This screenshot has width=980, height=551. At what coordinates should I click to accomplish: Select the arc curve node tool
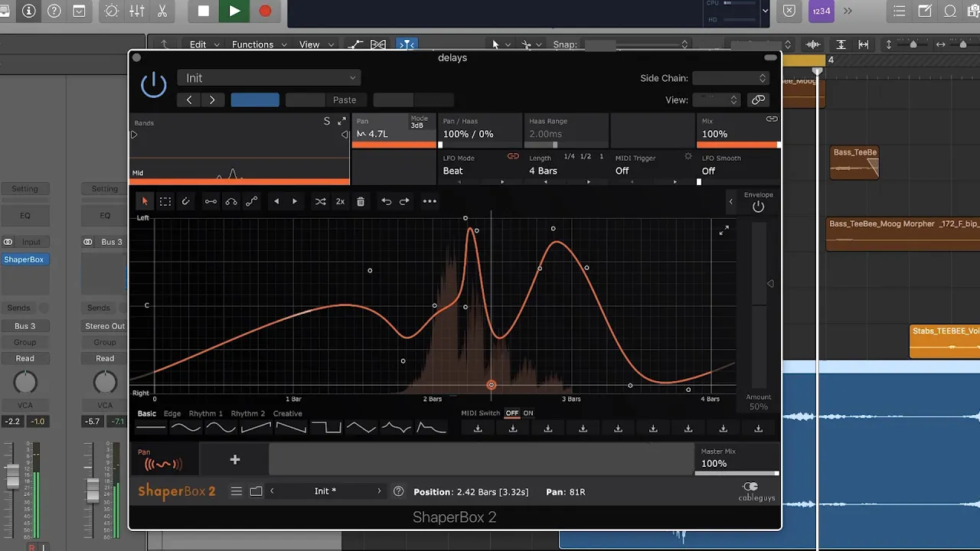tap(230, 201)
